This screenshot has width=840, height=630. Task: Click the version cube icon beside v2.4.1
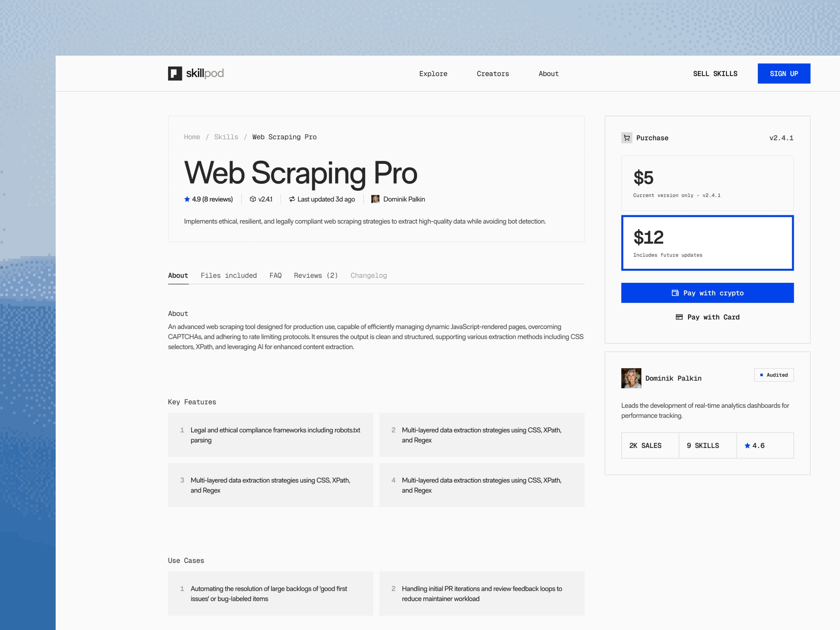(x=253, y=199)
